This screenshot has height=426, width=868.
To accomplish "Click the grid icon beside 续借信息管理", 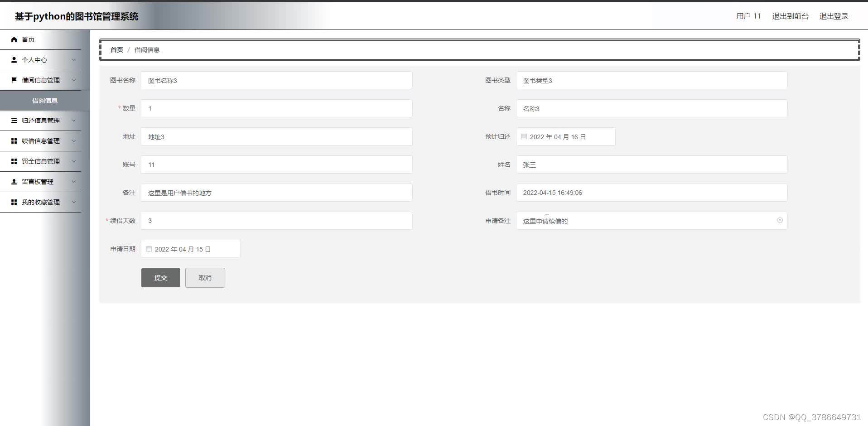I will pos(14,141).
